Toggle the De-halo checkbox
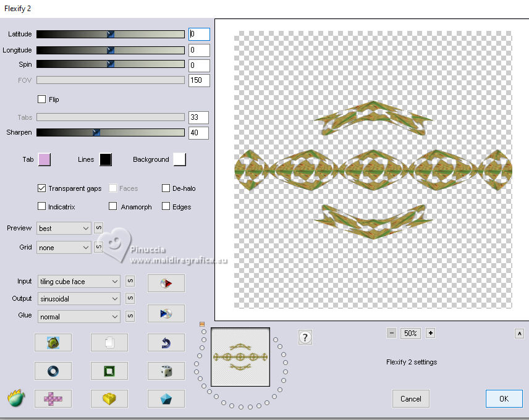 [166, 188]
